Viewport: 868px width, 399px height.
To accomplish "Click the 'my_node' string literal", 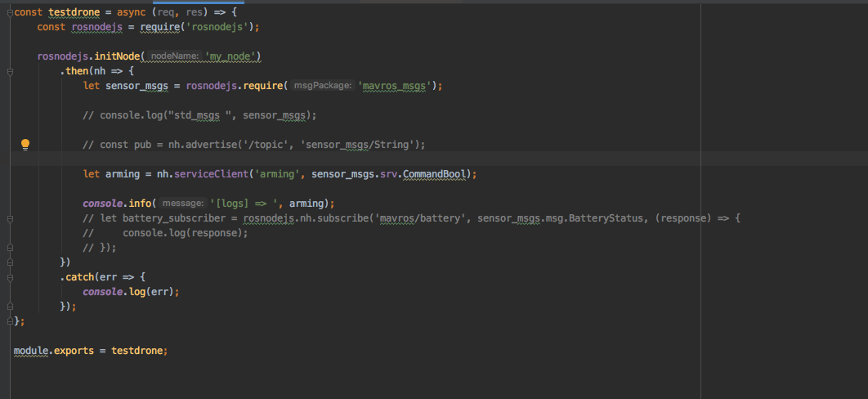I will coord(230,56).
